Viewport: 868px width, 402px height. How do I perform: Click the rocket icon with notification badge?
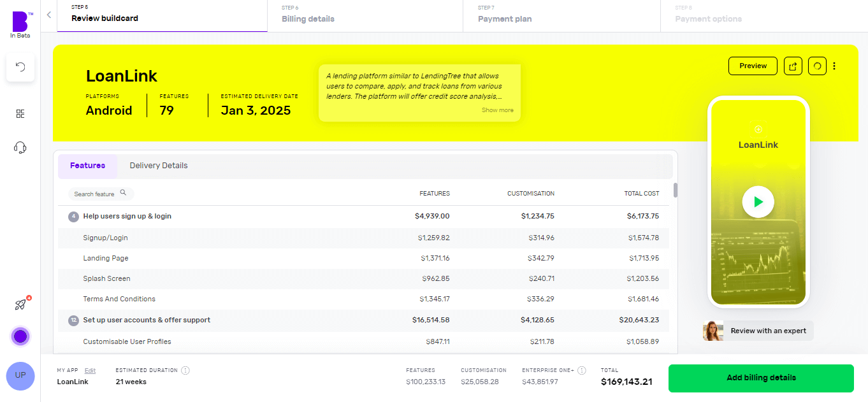pyautogui.click(x=20, y=305)
